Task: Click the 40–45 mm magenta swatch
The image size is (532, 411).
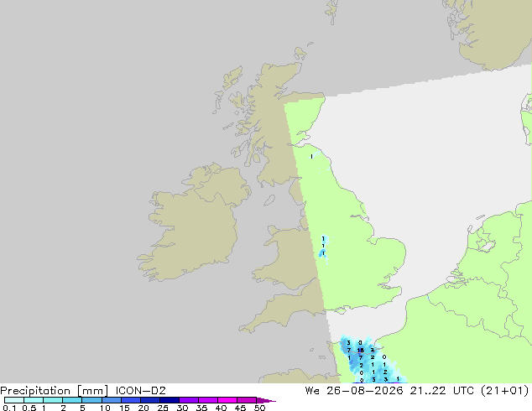Action: pyautogui.click(x=227, y=400)
